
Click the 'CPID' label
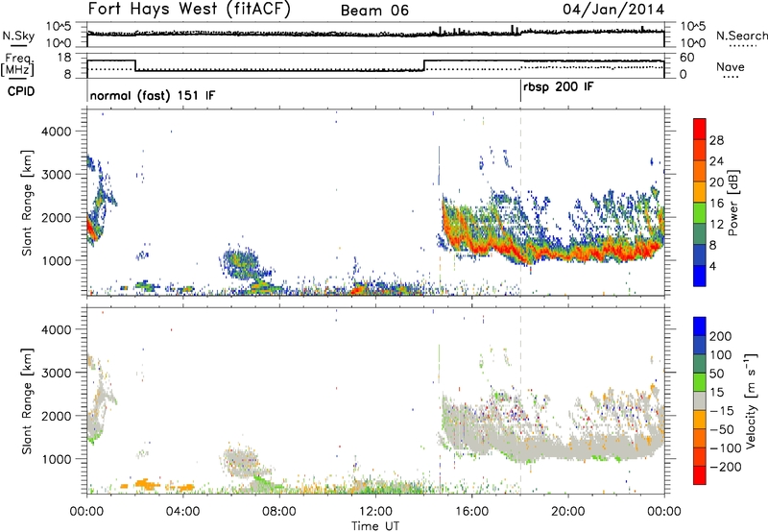(21, 91)
